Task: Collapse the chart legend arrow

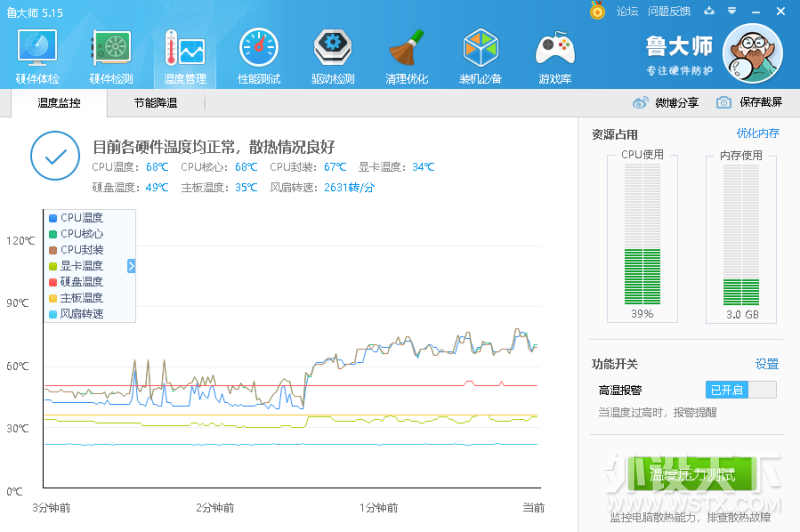Action: [x=131, y=266]
